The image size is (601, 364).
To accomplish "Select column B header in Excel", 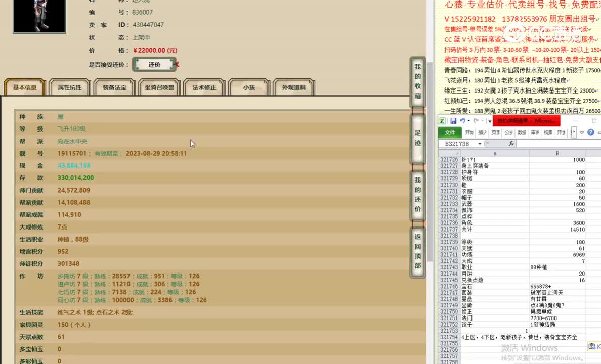I will pos(557,153).
